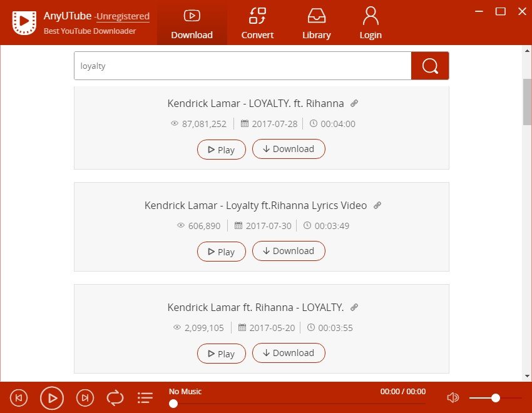Image resolution: width=532 pixels, height=413 pixels.
Task: Play Kendrick Lamar - LOYALTY. ft. Rihanna
Action: tap(221, 150)
